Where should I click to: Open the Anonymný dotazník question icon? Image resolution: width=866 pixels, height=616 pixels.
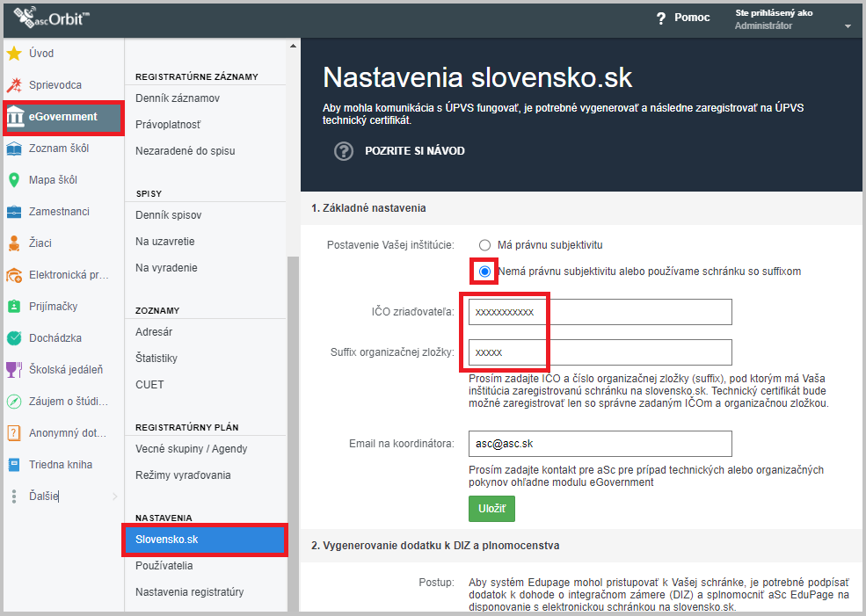(14, 432)
